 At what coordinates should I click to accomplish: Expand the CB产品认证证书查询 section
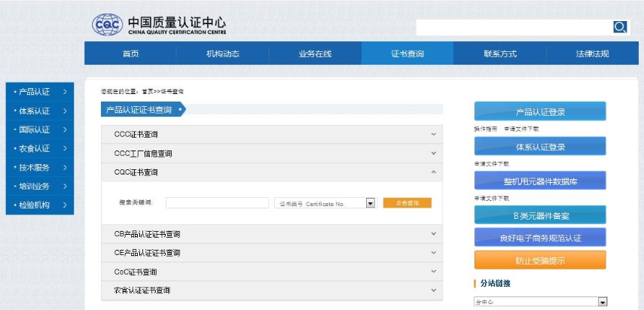(433, 234)
